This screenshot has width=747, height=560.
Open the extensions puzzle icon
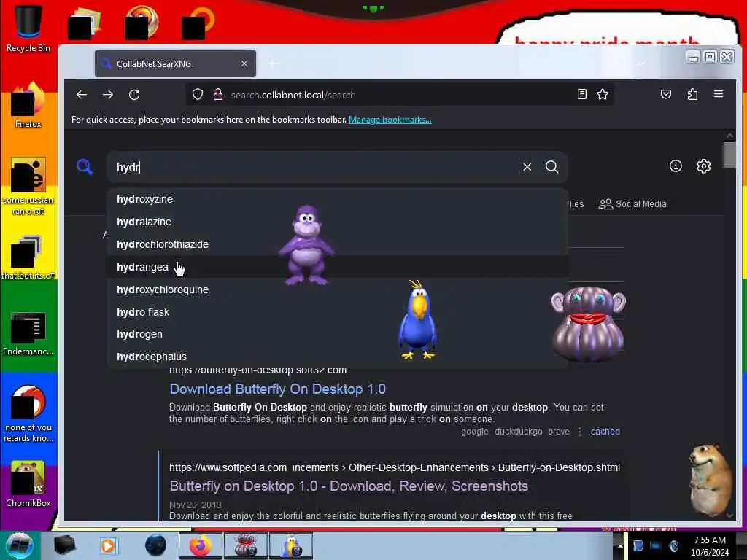pos(693,94)
